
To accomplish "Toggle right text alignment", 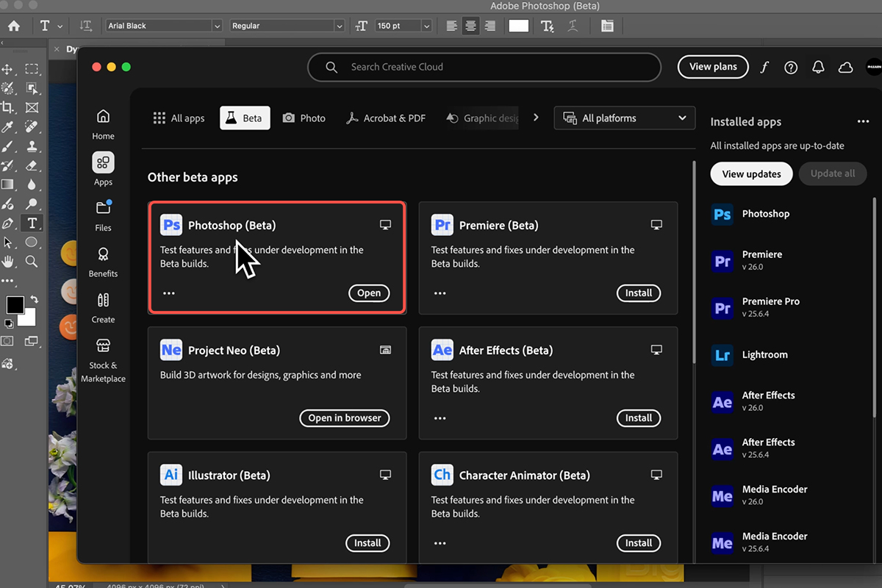I will pyautogui.click(x=490, y=26).
